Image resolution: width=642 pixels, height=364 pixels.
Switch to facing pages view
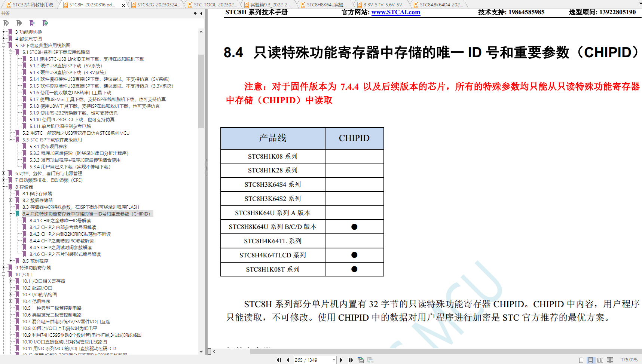pyautogui.click(x=600, y=360)
